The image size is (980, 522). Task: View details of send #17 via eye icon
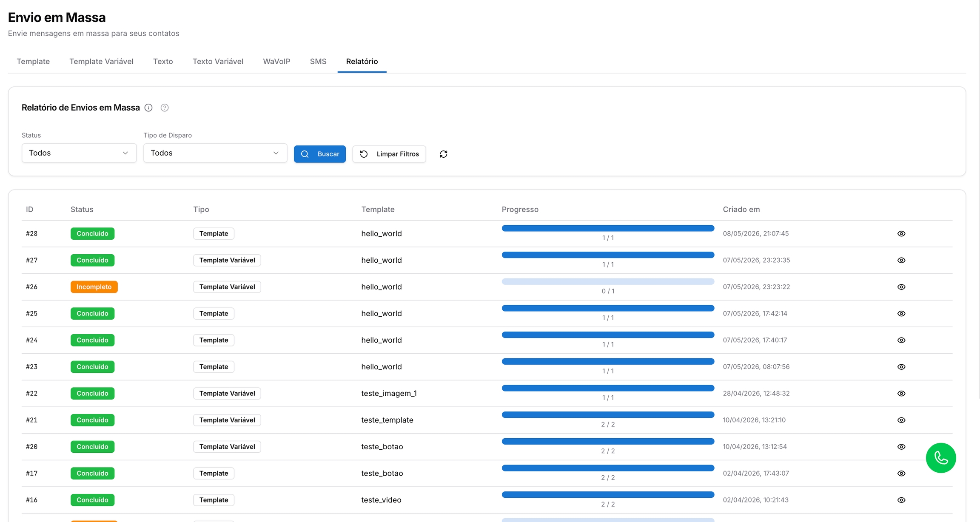coord(901,473)
